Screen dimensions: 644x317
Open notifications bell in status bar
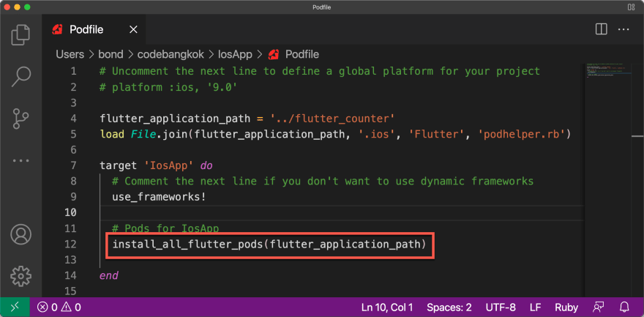[624, 307]
